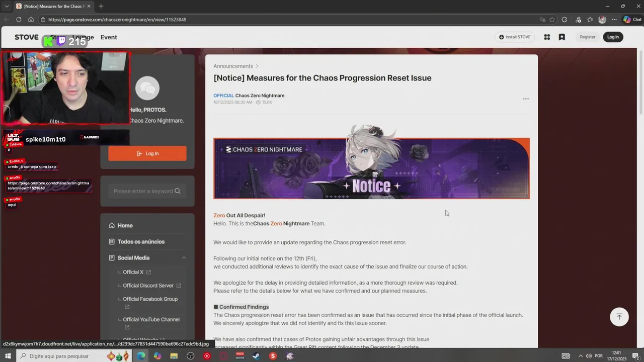Click the translate page icon in address bar
The width and height of the screenshot is (644, 362).
click(x=542, y=20)
